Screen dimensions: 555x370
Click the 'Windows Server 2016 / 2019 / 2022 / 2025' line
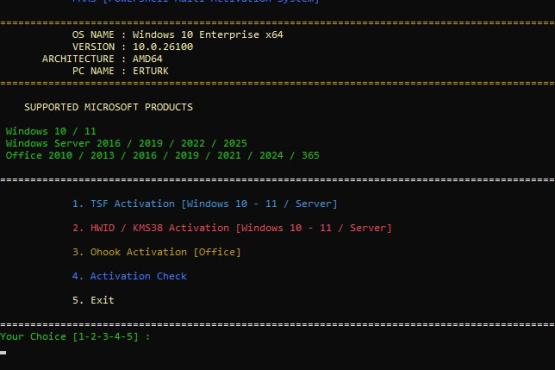coord(126,143)
